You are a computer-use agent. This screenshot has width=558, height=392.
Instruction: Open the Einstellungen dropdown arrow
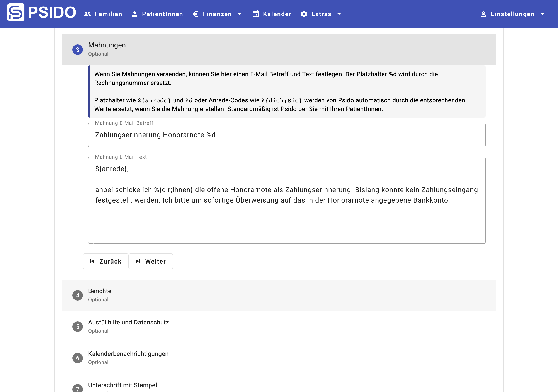[x=542, y=14]
